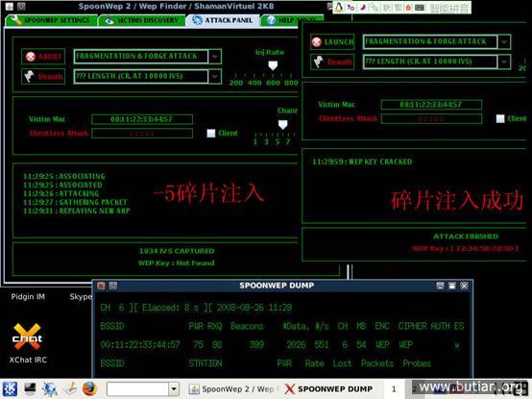
Task: Click the Beacons column header in dump
Action: (x=247, y=326)
